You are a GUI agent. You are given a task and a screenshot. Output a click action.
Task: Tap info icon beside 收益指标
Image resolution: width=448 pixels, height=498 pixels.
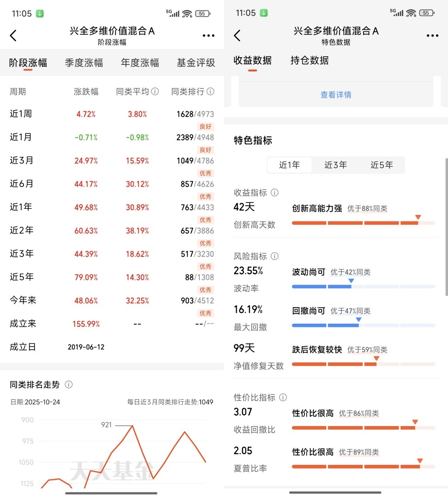275,192
